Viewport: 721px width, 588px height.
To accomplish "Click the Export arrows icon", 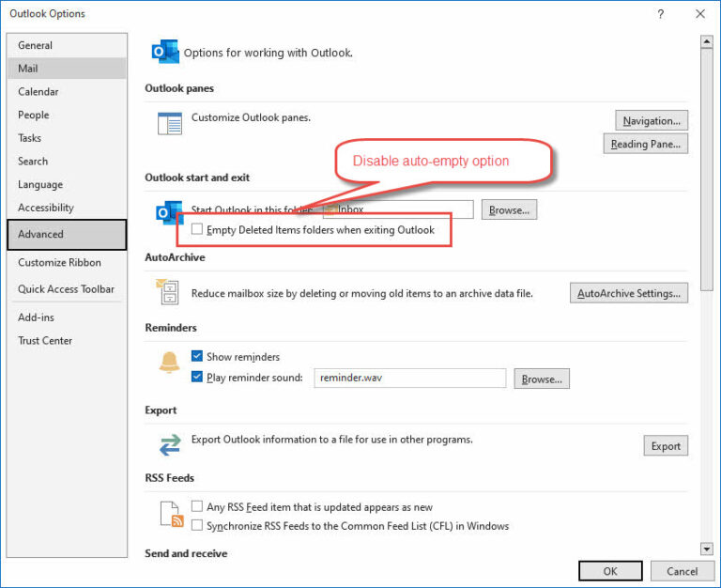I will [169, 444].
